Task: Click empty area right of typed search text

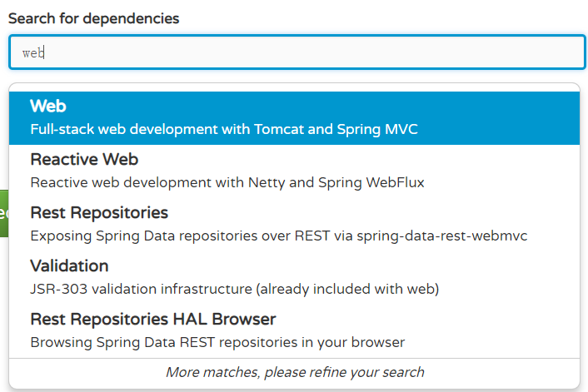Action: tap(333, 52)
